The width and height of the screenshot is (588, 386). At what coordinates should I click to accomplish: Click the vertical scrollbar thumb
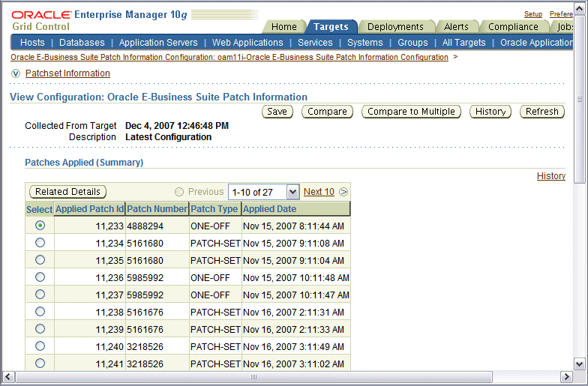point(579,99)
